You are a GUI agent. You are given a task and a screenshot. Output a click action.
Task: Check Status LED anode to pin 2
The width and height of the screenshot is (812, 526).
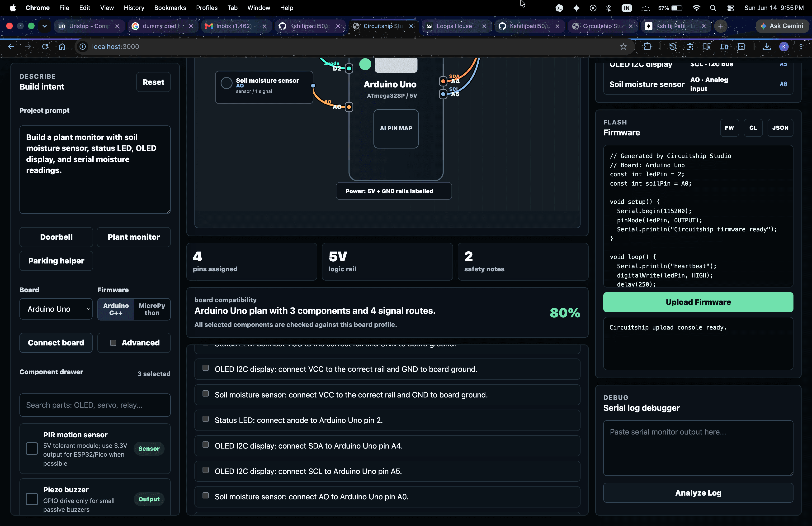[x=205, y=419]
